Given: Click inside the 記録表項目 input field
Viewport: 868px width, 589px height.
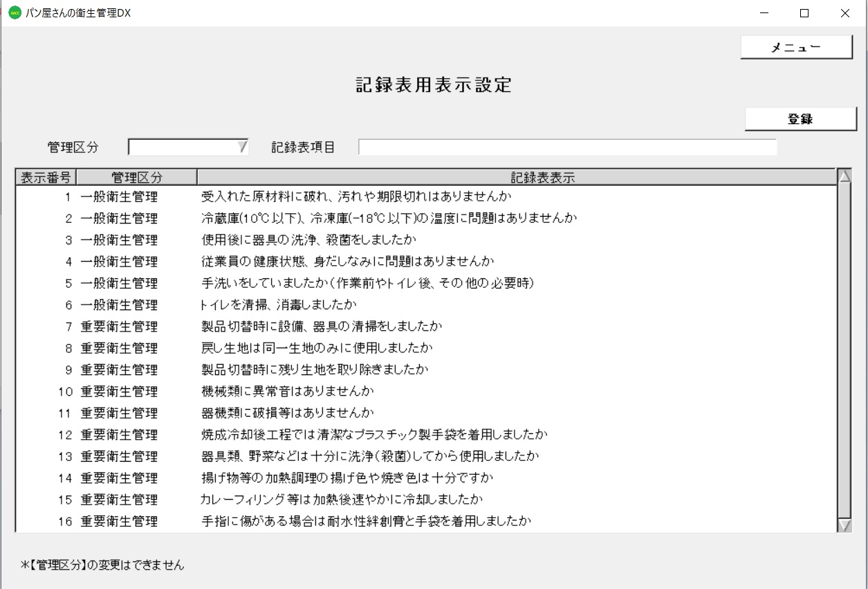Looking at the screenshot, I should pos(567,146).
